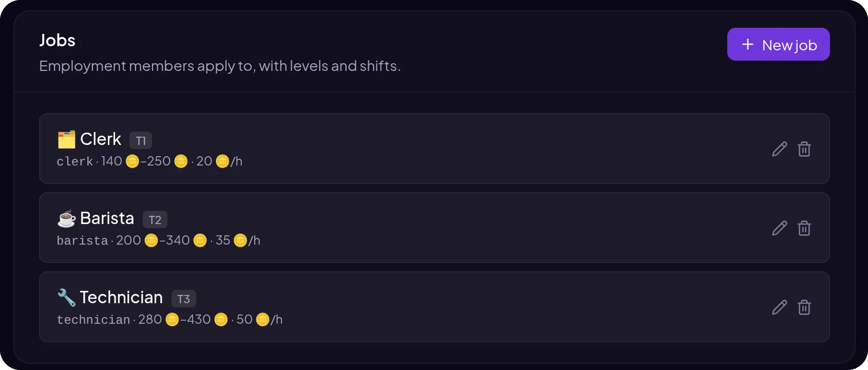Viewport: 868px width, 370px height.
Task: Select the Clerk job title
Action: (x=101, y=139)
